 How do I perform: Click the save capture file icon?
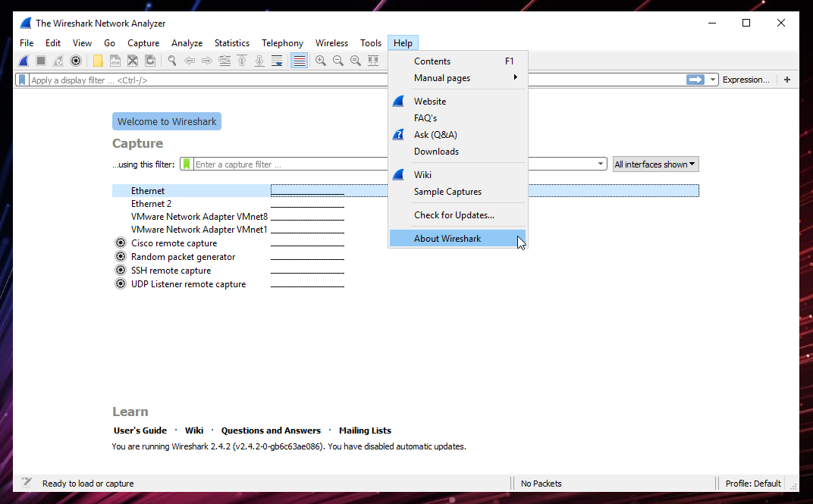coord(115,61)
